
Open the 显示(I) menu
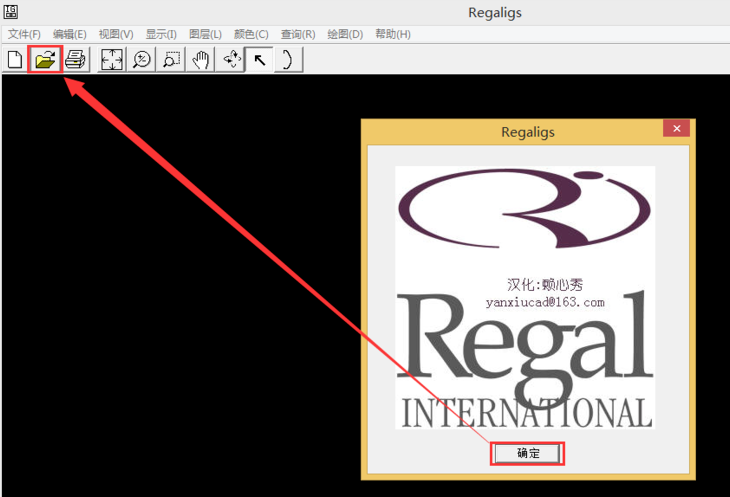click(x=161, y=34)
